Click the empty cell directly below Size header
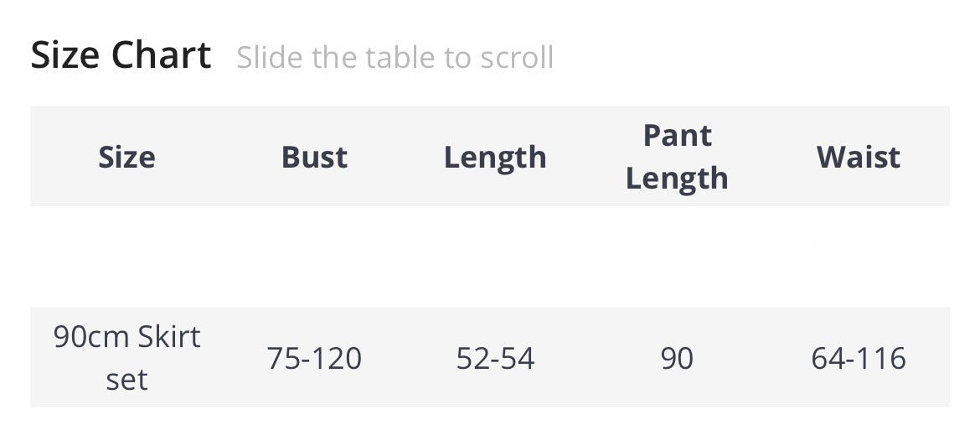 click(x=126, y=257)
